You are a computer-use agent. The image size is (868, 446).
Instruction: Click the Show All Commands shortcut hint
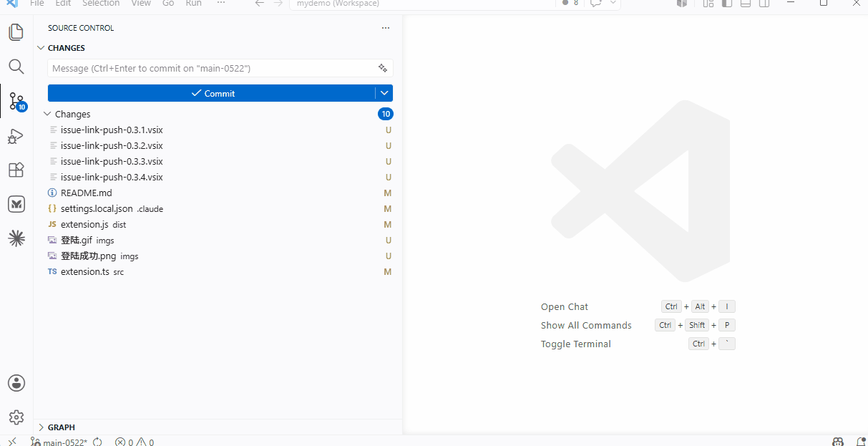click(x=638, y=325)
